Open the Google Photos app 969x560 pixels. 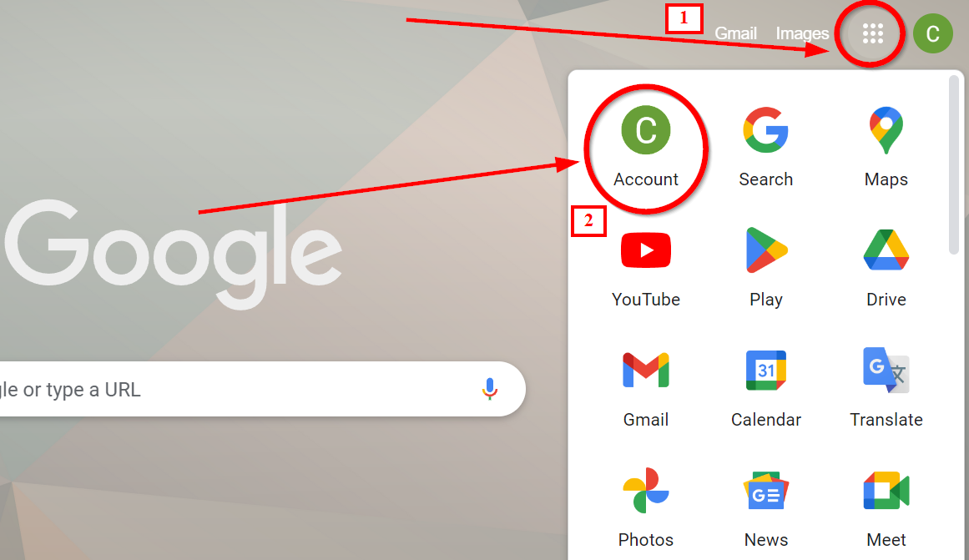tap(646, 508)
